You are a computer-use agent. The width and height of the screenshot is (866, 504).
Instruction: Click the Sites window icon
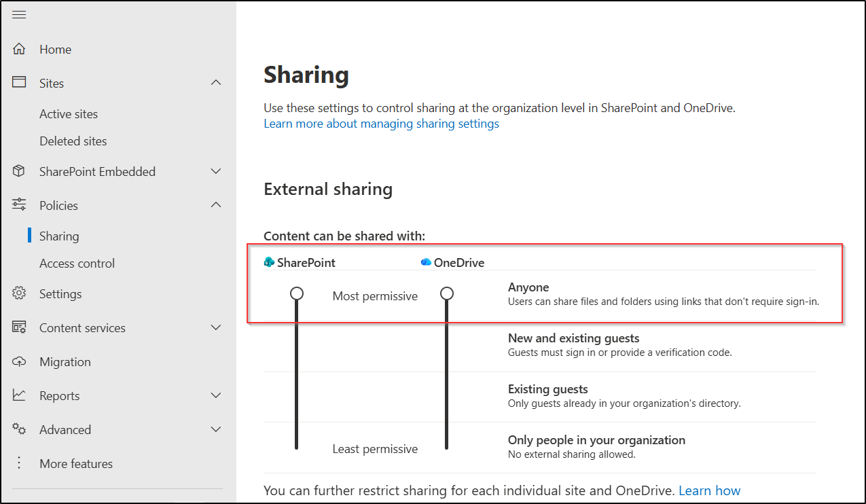pyautogui.click(x=19, y=82)
